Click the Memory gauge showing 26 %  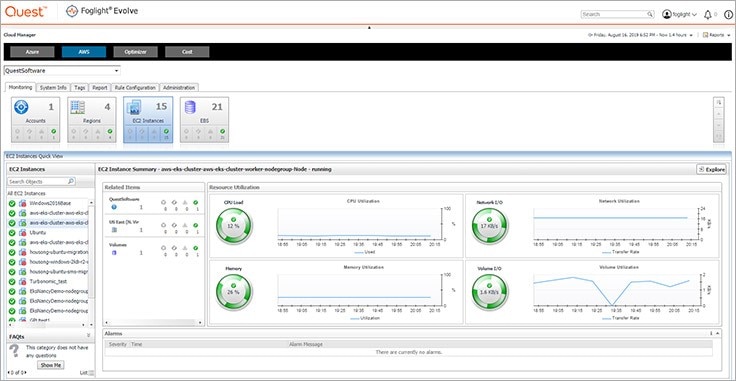[x=234, y=292]
